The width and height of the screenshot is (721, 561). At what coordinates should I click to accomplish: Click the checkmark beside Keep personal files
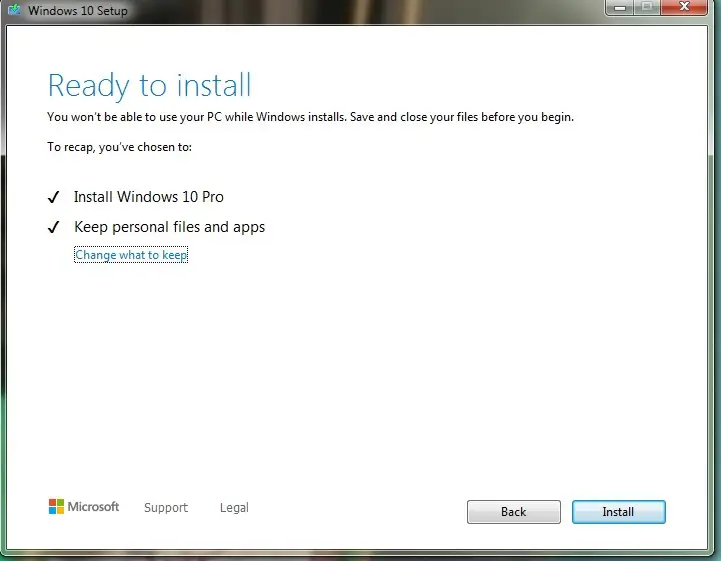tap(53, 227)
